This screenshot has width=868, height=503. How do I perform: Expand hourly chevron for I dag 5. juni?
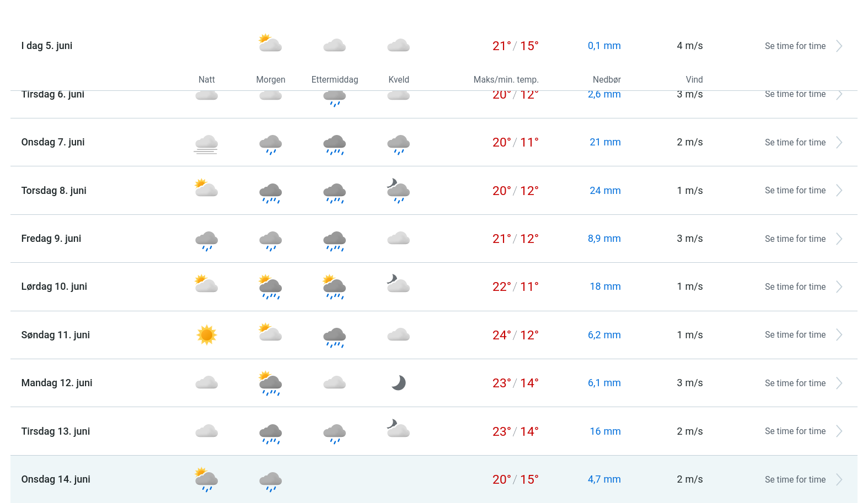coord(839,46)
